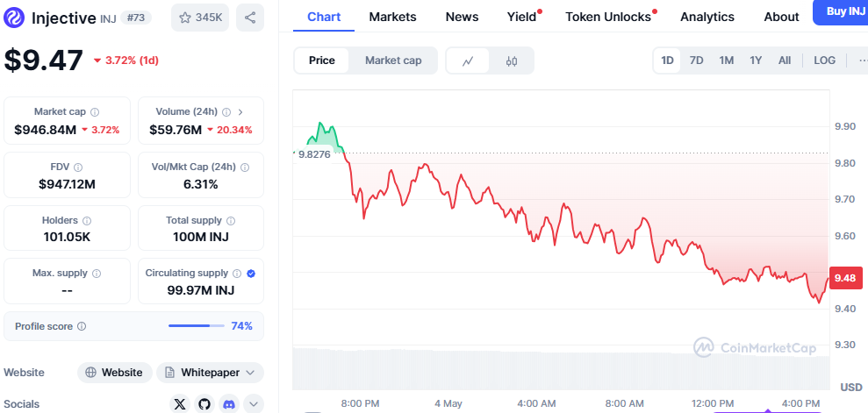Select the Market cap chart toggle
The height and width of the screenshot is (413, 868).
point(393,61)
